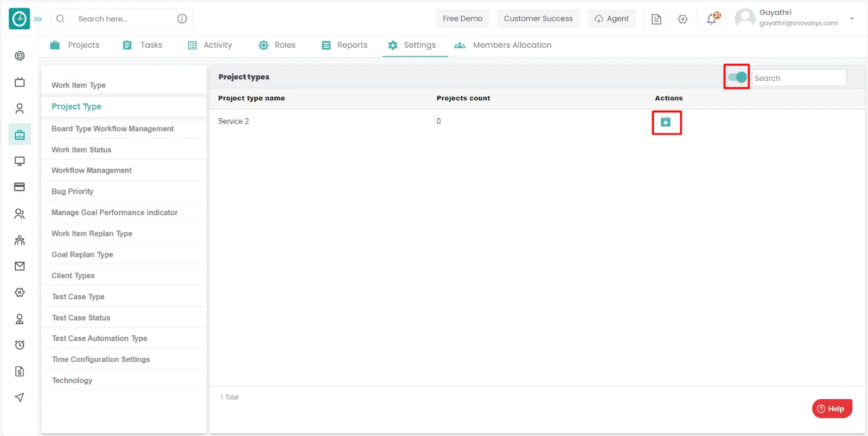
Task: Click the search info icon
Action: [182, 18]
